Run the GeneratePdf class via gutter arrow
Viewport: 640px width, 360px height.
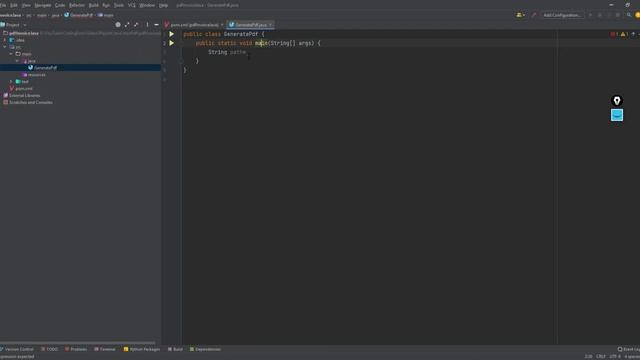(171, 34)
